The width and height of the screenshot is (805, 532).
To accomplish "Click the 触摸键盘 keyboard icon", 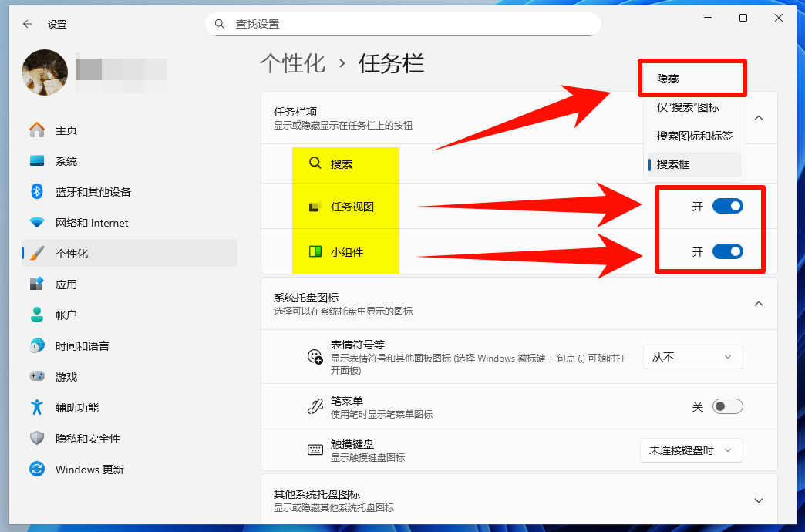I will pyautogui.click(x=315, y=450).
